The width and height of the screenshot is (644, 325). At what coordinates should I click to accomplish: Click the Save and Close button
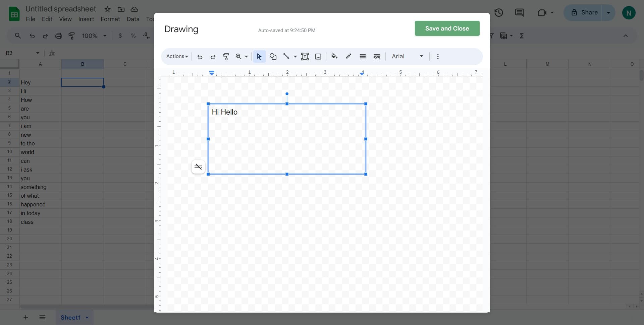point(447,28)
